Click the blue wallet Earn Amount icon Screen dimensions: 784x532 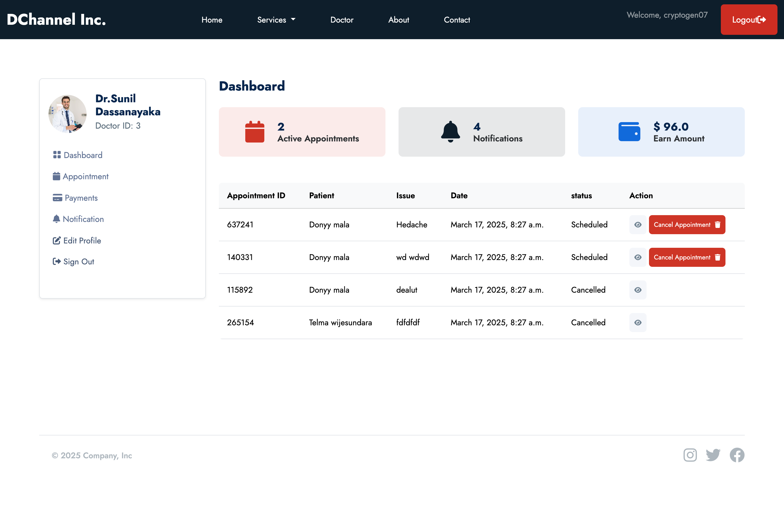[x=629, y=132]
